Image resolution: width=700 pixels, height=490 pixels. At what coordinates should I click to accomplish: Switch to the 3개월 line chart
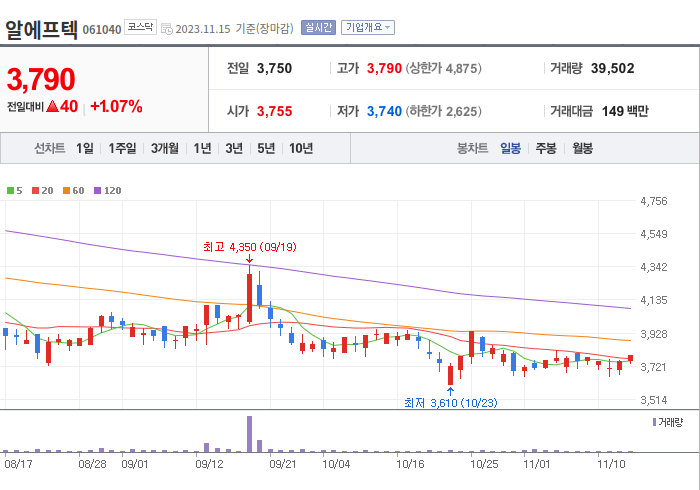coord(165,148)
